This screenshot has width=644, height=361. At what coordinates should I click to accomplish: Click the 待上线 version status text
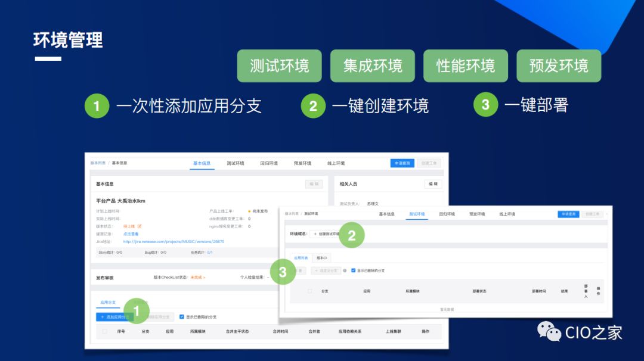tap(129, 226)
